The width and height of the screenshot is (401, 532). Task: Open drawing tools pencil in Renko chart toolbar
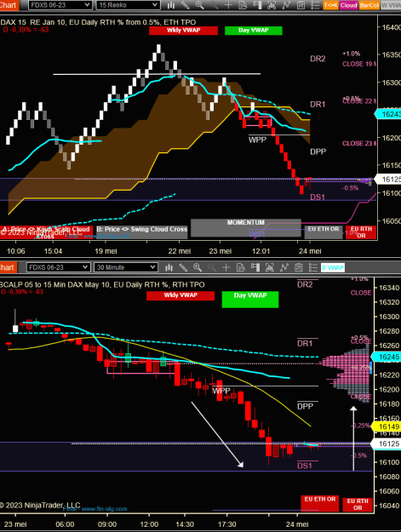click(x=186, y=5)
